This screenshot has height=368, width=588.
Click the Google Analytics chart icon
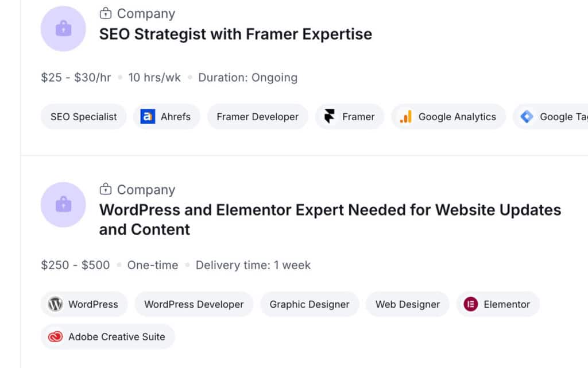point(405,117)
